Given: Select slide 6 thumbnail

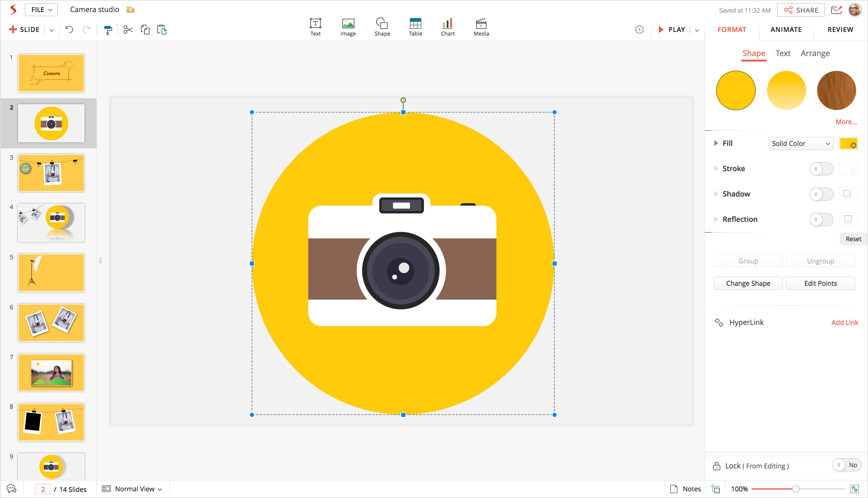Looking at the screenshot, I should coord(51,323).
